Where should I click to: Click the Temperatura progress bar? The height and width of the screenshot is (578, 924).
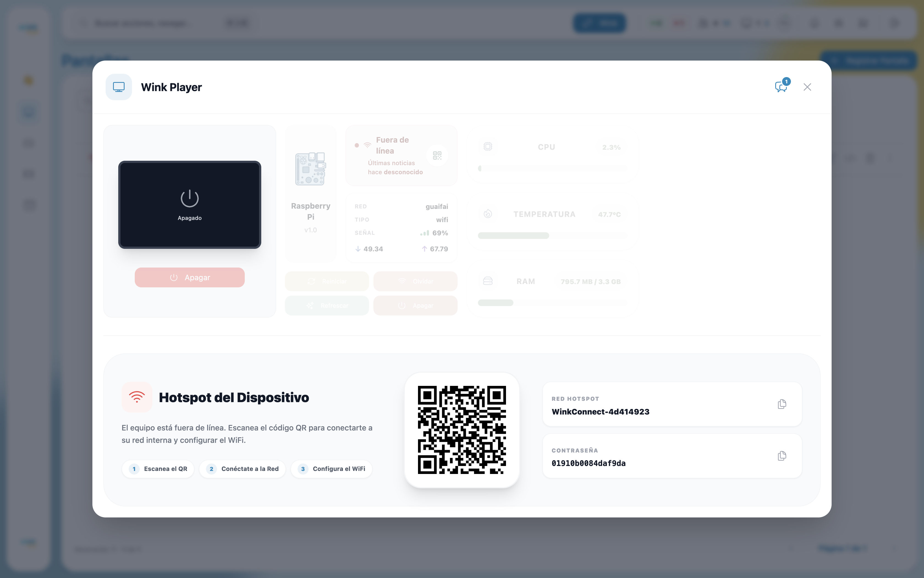(552, 236)
